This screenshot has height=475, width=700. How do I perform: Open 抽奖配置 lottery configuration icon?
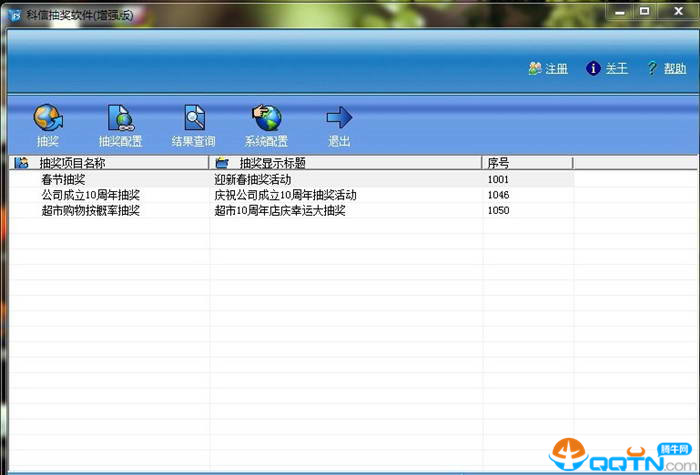pyautogui.click(x=120, y=120)
